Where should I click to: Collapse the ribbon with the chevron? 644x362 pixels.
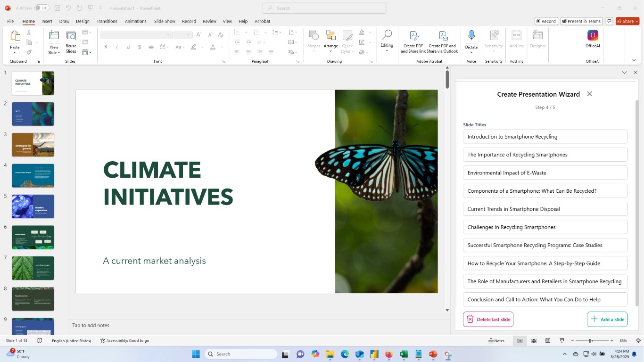point(634,60)
